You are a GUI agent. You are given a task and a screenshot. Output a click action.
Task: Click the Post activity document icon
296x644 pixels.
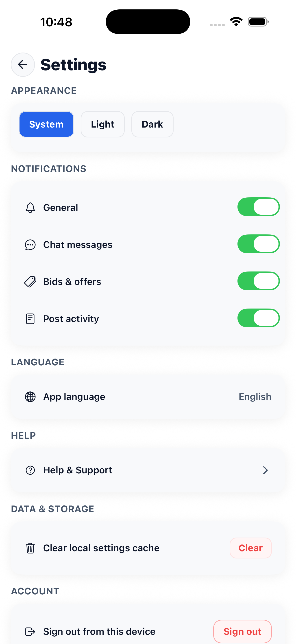[x=30, y=319]
